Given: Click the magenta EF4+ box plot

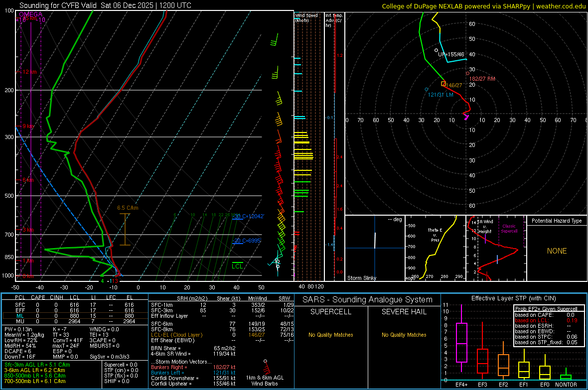Looking at the screenshot, I should click(x=461, y=342).
